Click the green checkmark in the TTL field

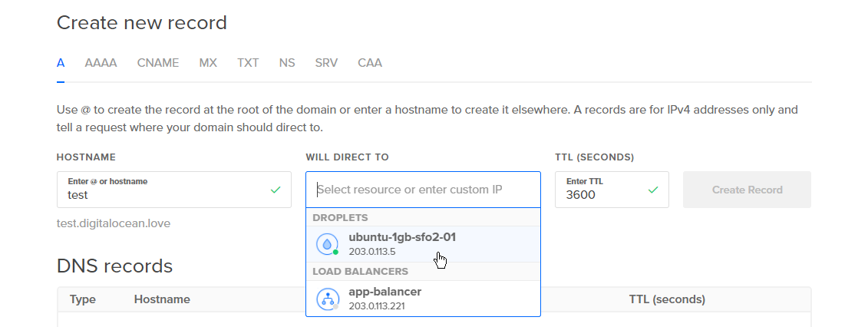pyautogui.click(x=653, y=190)
